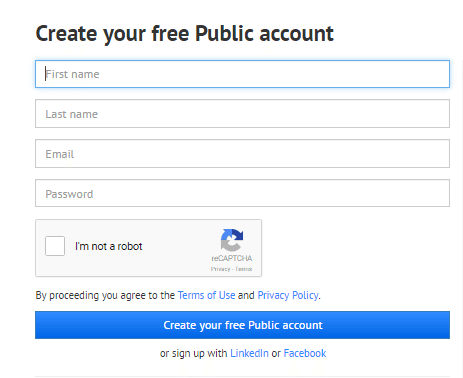The width and height of the screenshot is (463, 378).
Task: Check the I'm not a robot checkbox
Action: click(55, 246)
